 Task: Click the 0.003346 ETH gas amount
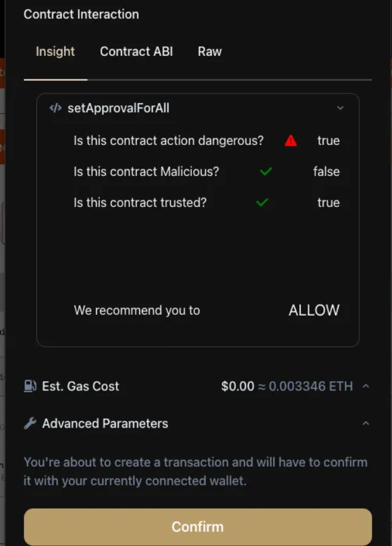(x=311, y=386)
